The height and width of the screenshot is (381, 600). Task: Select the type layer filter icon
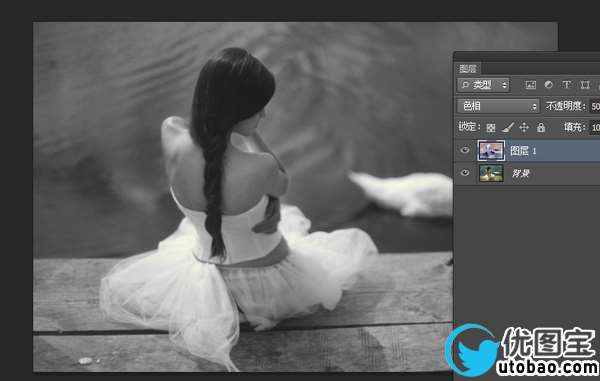pyautogui.click(x=567, y=85)
